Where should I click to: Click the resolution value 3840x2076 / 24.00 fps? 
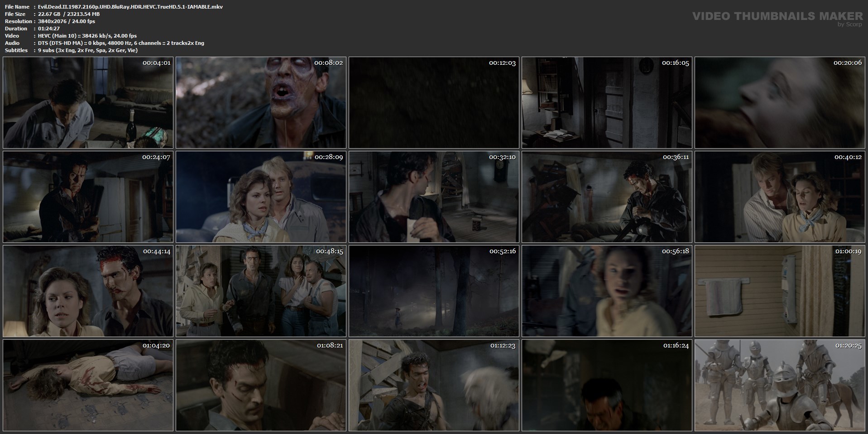[x=67, y=21]
